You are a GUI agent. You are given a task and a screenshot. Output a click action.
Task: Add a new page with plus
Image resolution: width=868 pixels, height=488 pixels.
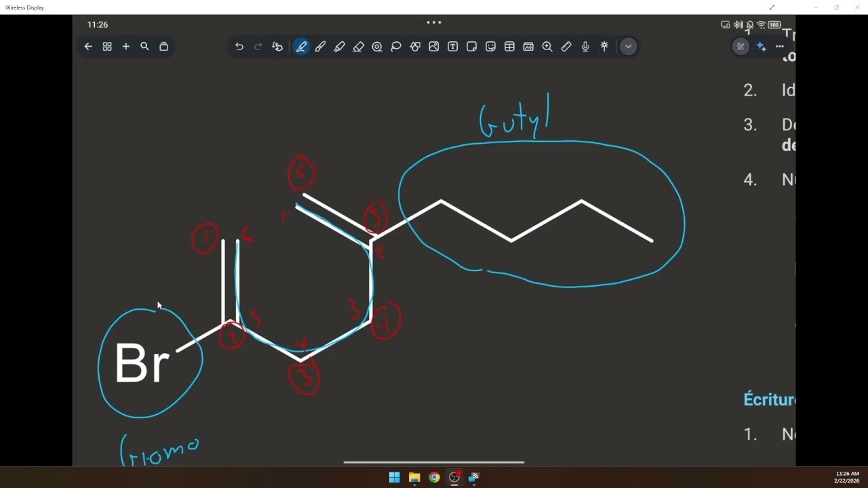click(x=125, y=47)
